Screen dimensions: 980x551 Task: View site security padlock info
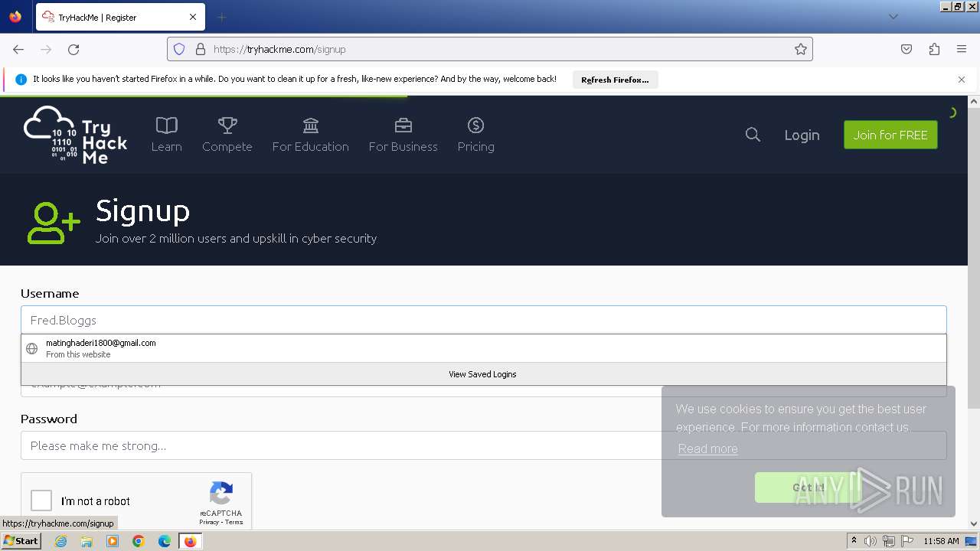pos(201,49)
